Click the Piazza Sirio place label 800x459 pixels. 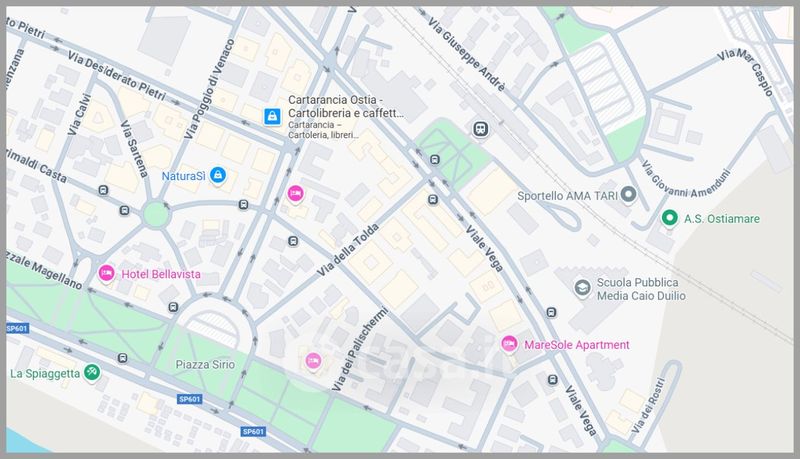[205, 365]
